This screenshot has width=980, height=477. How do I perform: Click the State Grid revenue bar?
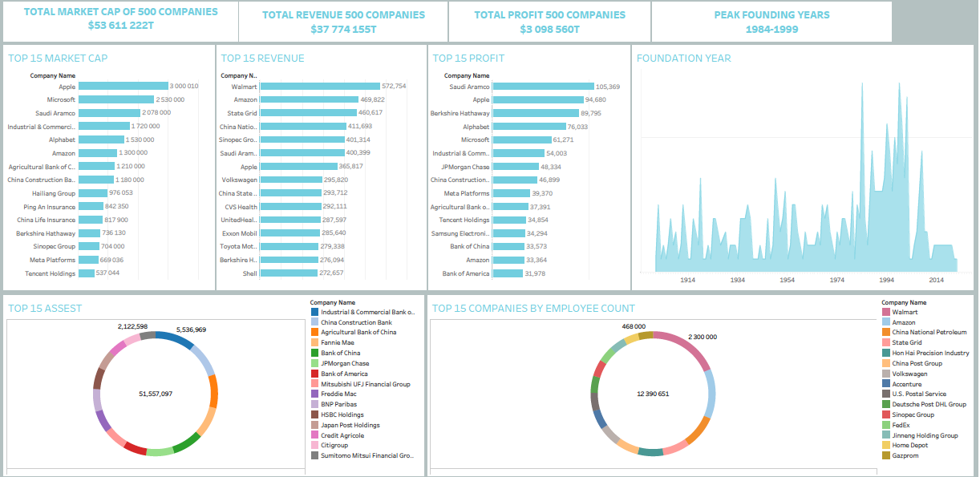tap(309, 113)
